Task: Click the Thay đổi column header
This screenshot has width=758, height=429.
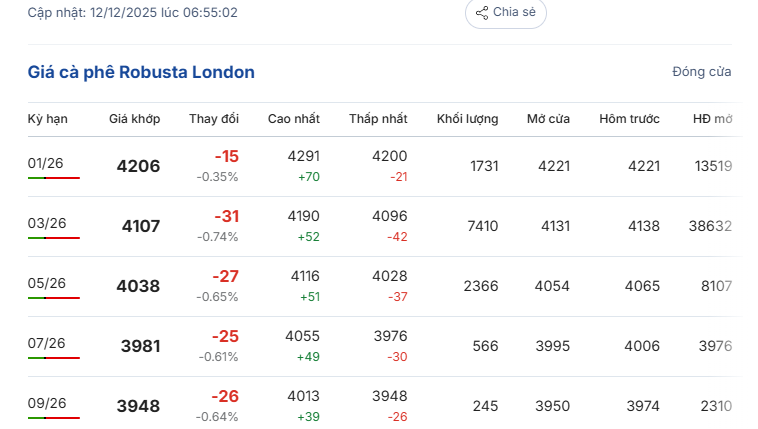Action: (x=214, y=119)
